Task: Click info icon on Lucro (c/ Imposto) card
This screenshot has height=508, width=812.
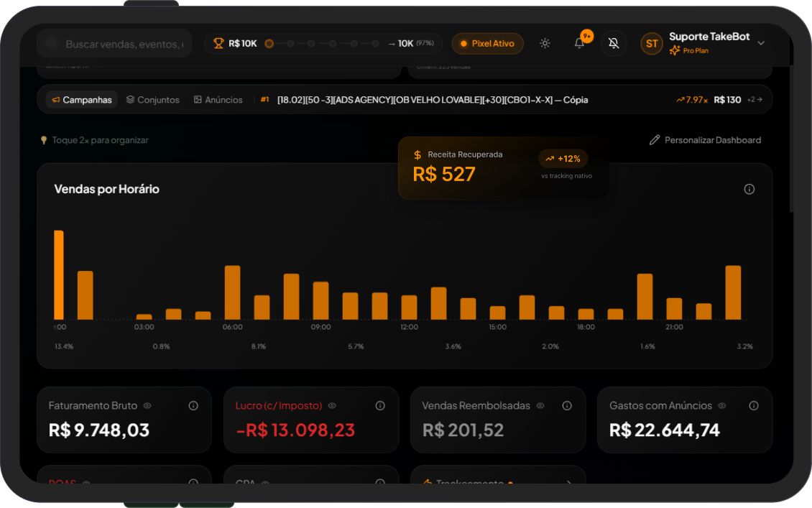Action: 380,405
